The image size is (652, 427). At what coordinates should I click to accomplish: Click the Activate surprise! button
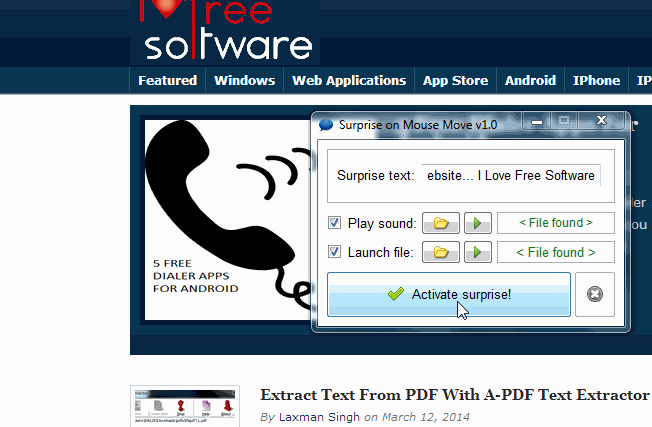point(449,295)
